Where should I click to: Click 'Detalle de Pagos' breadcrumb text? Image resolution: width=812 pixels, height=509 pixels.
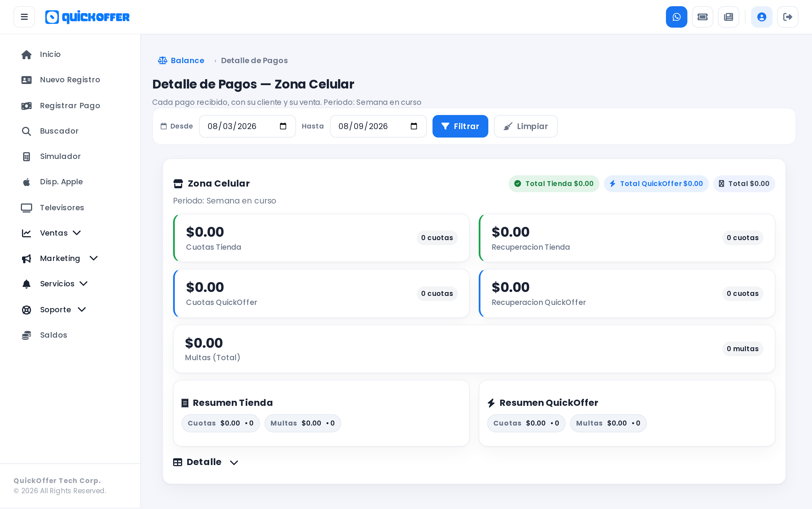pos(254,61)
